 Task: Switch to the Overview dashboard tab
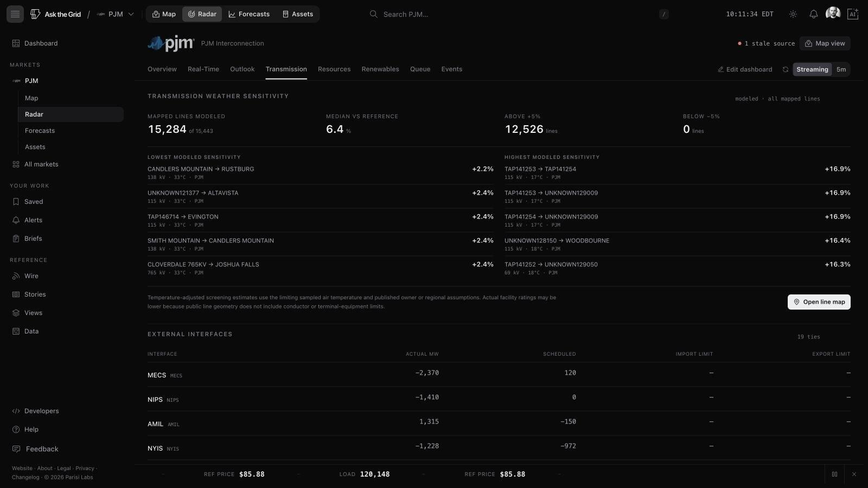click(162, 69)
